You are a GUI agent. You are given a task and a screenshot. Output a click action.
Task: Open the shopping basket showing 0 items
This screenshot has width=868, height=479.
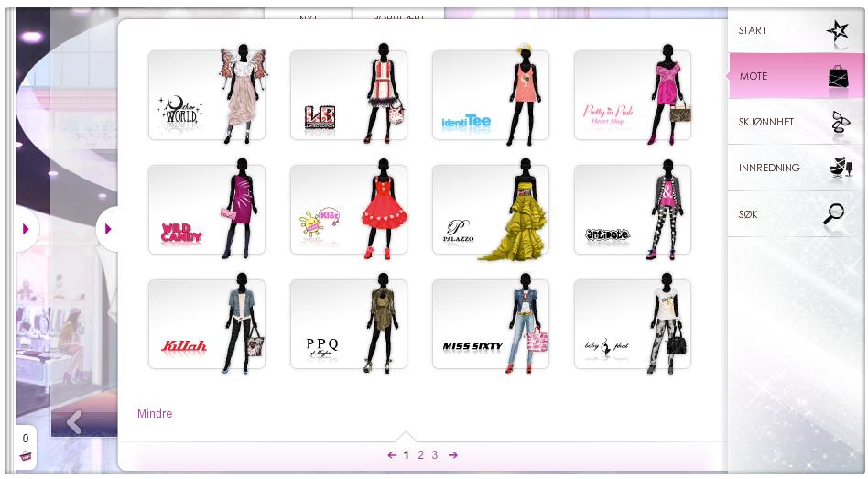(26, 448)
